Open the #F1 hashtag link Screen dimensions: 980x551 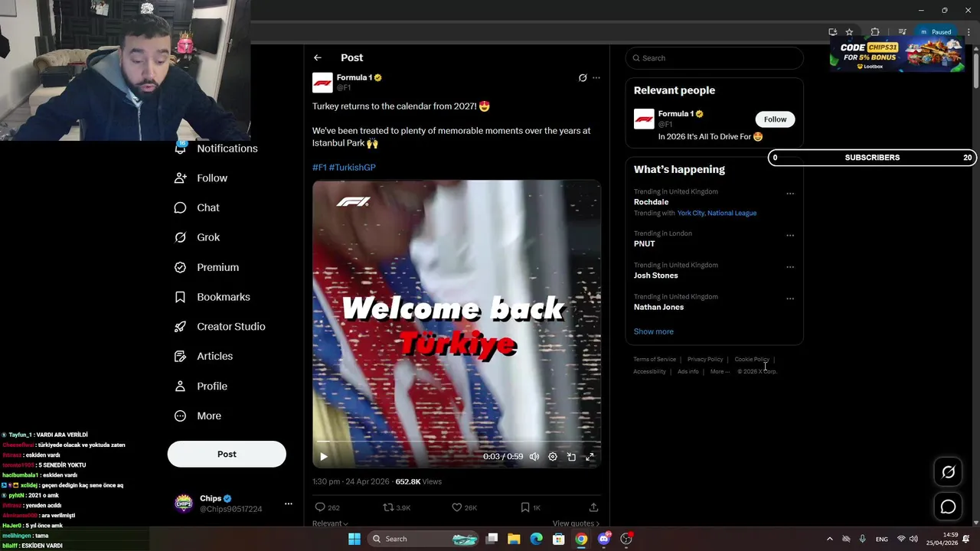tap(319, 168)
